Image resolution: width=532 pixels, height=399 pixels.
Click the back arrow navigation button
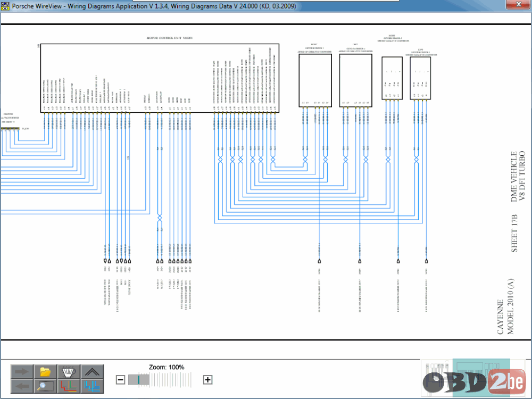pyautogui.click(x=22, y=386)
